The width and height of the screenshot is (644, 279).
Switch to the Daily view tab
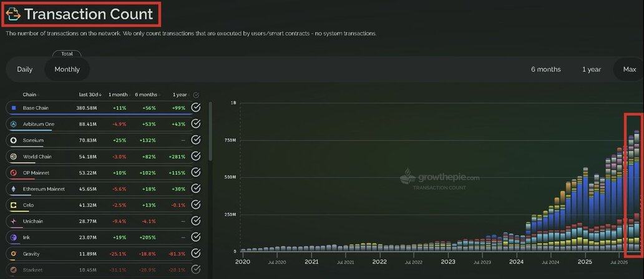coord(25,69)
